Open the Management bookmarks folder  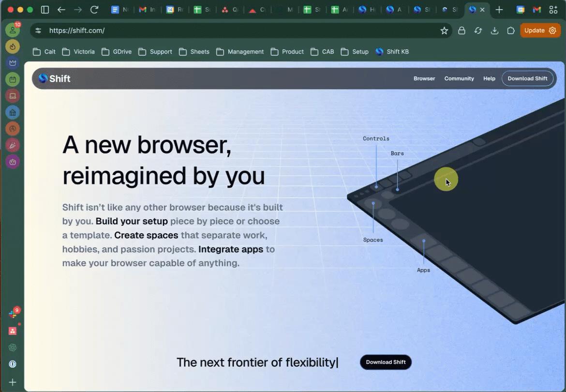pos(240,52)
